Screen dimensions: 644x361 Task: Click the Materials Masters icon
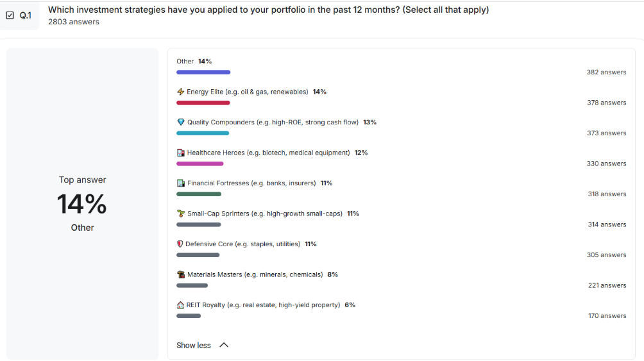(x=181, y=274)
